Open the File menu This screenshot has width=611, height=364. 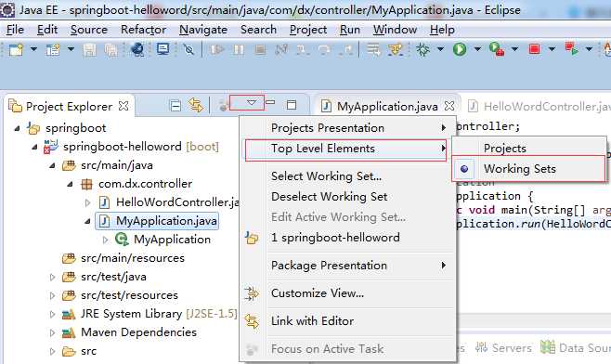pos(15,30)
